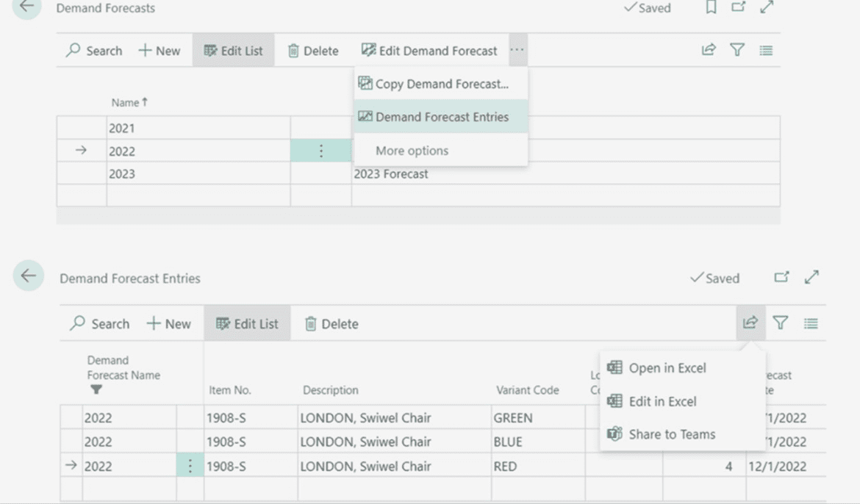Click Delete in Demand Forecast Entries toolbar
This screenshot has width=860, height=504.
click(332, 324)
